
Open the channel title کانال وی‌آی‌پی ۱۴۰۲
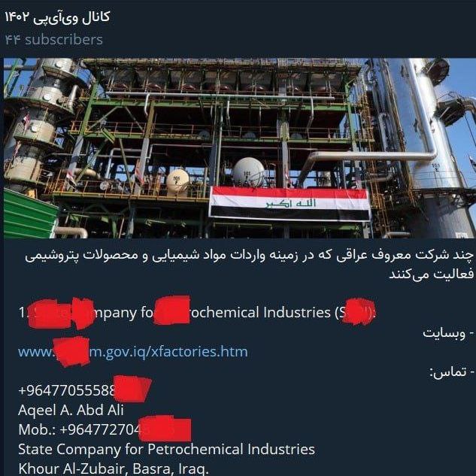[x=57, y=17]
